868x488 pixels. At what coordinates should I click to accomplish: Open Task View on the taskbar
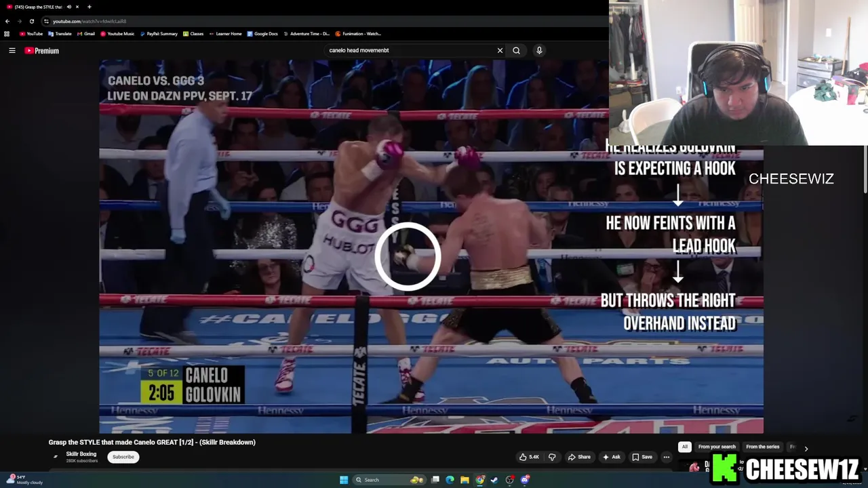[435, 480]
